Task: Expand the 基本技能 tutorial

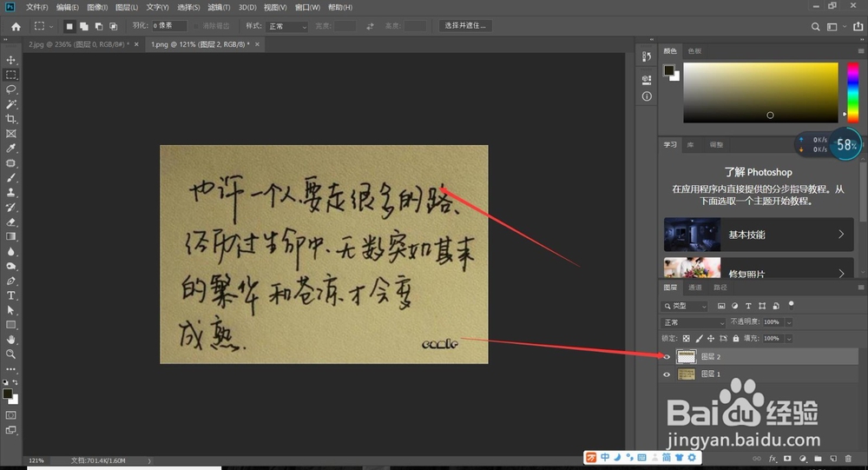Action: (759, 235)
